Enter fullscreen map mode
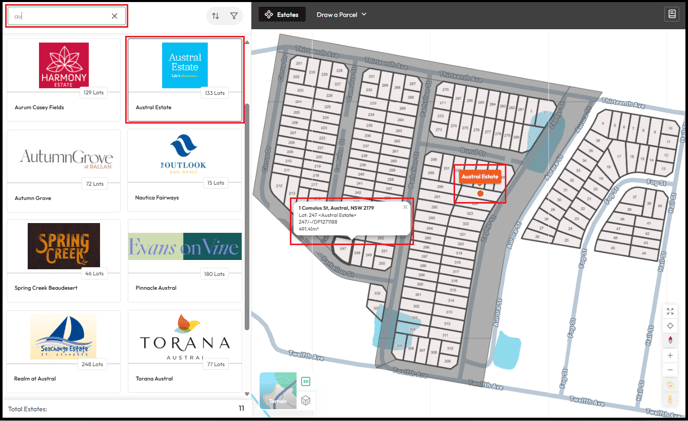 tap(670, 311)
